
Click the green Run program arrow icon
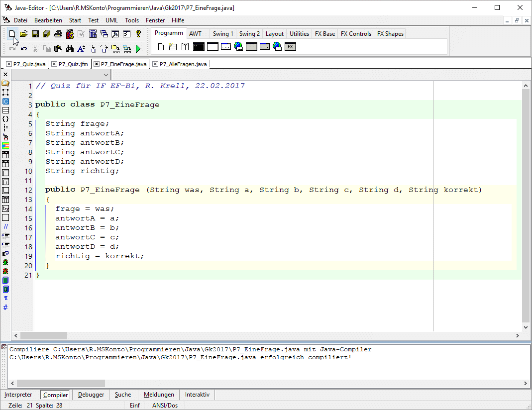(138, 49)
